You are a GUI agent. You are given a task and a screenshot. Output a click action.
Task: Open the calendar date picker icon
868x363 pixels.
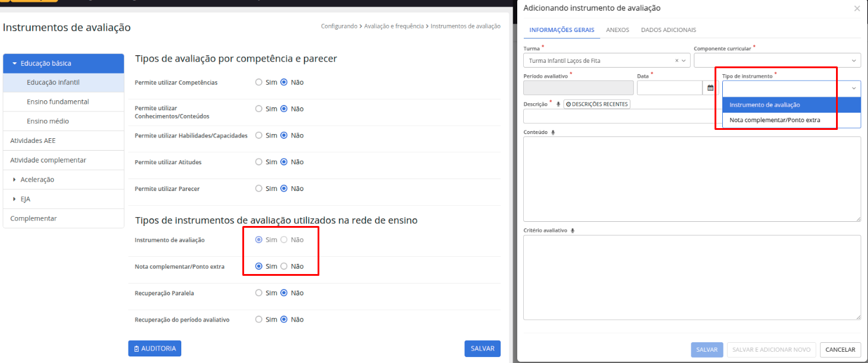710,88
